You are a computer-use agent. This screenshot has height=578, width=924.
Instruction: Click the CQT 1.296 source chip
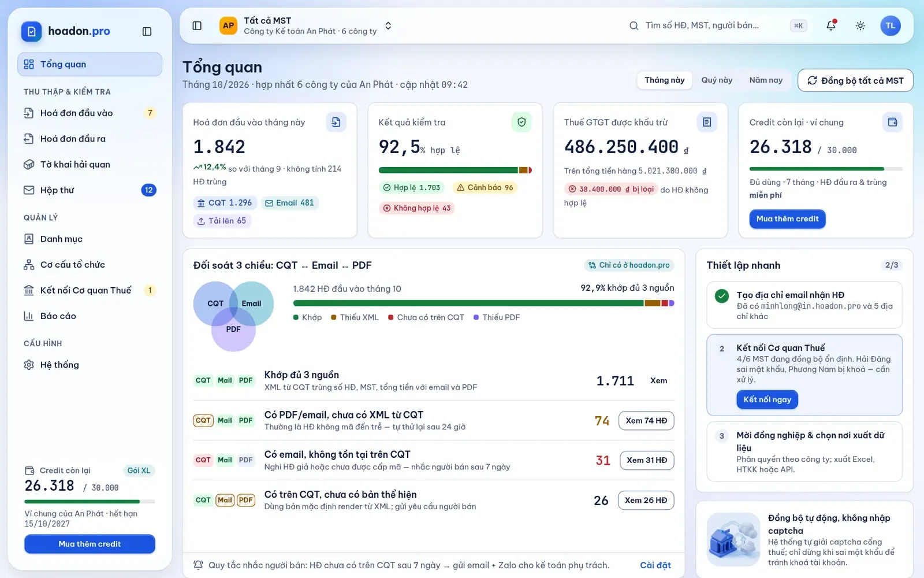click(x=225, y=203)
